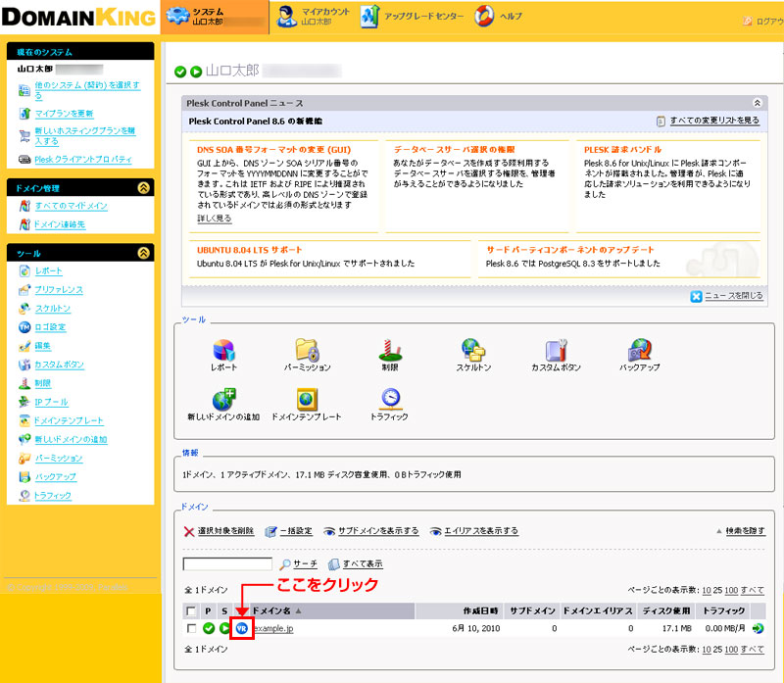Open すべてのマイドメイン in the sidebar
Viewport: 784px width, 683px height.
(71, 206)
